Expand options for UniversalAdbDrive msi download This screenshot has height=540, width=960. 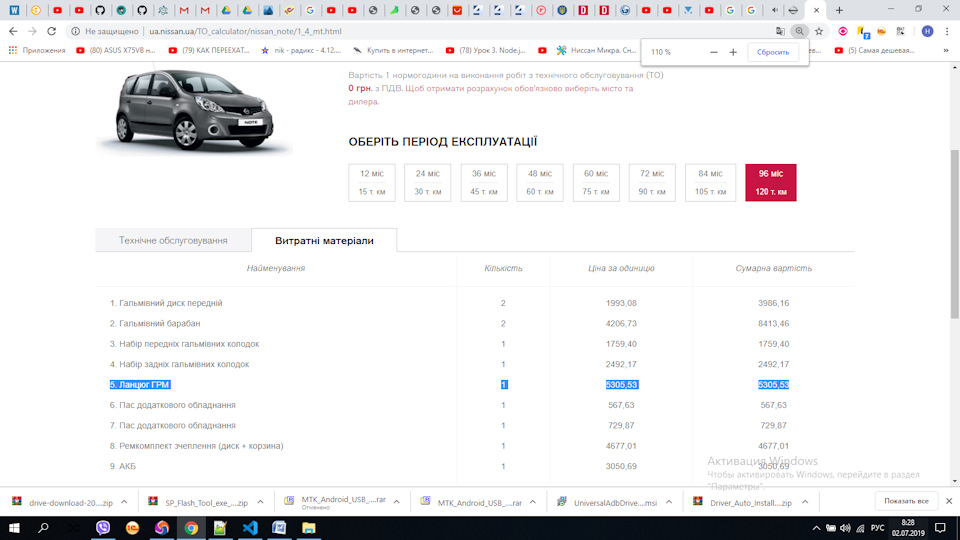669,502
